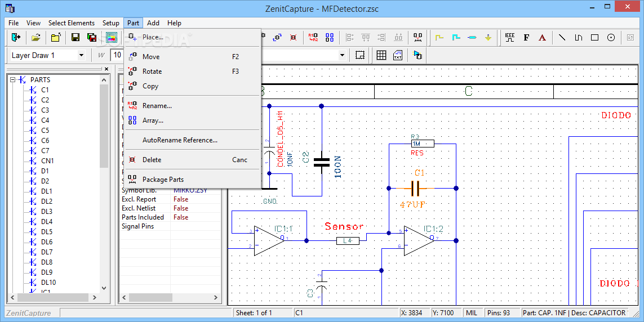Open the Help menu
This screenshot has height=322, width=644.
[x=174, y=23]
